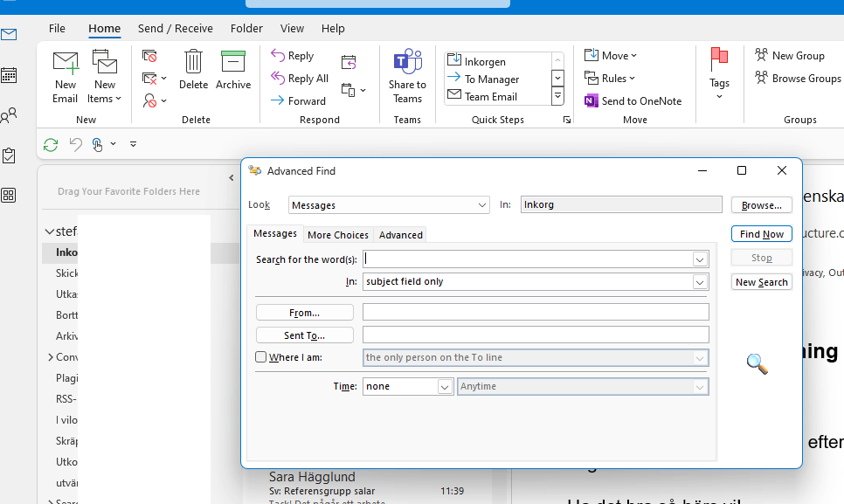The width and height of the screenshot is (844, 504).
Task: Expand the Time condition dropdown showing 'none'
Action: pos(445,386)
